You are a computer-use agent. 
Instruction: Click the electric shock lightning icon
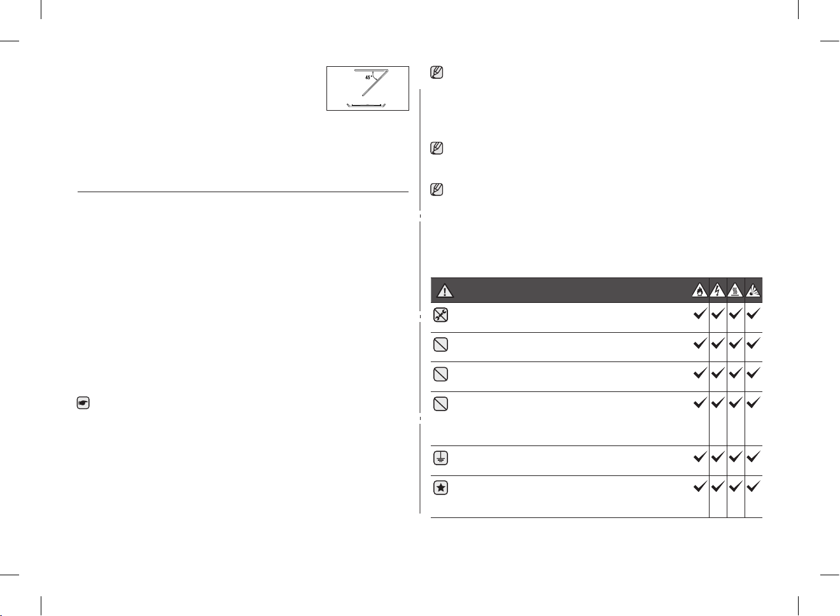click(x=717, y=290)
